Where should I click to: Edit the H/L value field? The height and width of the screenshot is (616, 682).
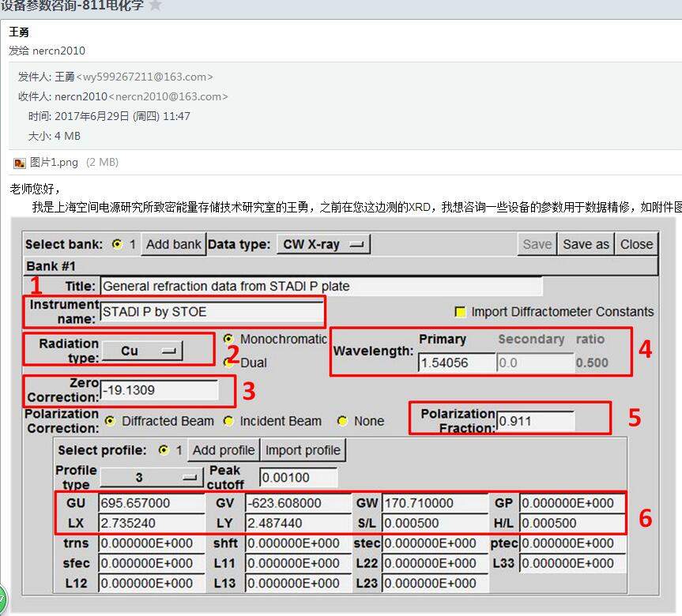[572, 523]
